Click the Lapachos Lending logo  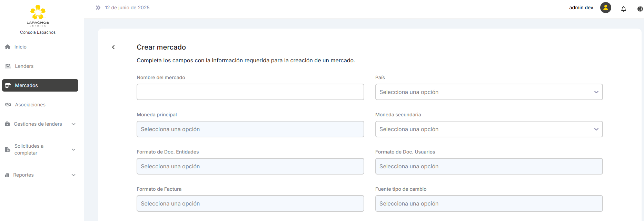(38, 16)
